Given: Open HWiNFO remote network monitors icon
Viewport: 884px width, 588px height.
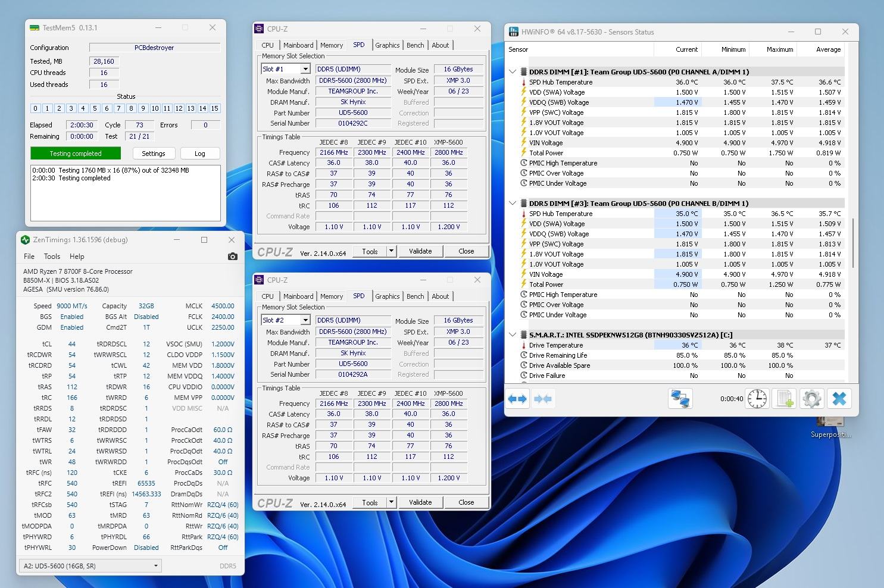Looking at the screenshot, I should (x=680, y=399).
